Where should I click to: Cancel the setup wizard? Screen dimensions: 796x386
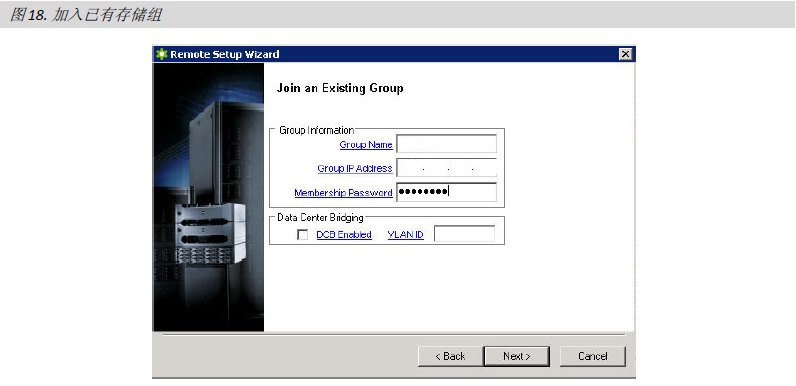coord(592,356)
